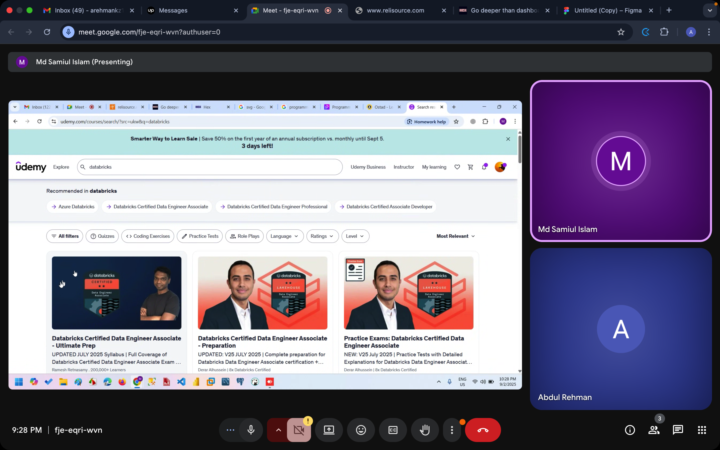Open the Chrome profile avatar A
The image size is (720, 450).
click(691, 32)
